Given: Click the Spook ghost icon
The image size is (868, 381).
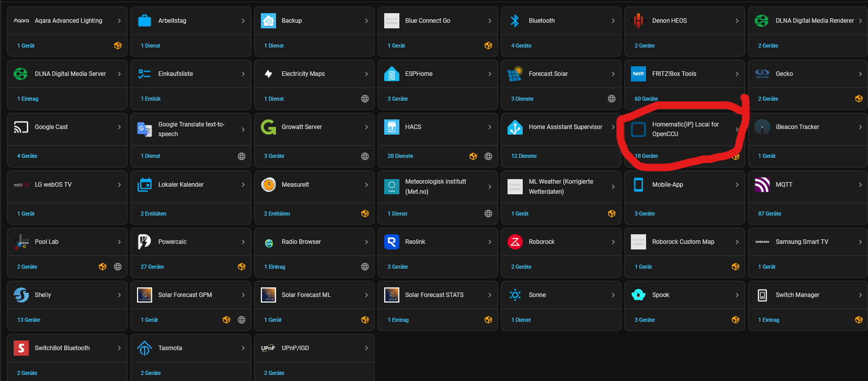Looking at the screenshot, I should [x=638, y=295].
